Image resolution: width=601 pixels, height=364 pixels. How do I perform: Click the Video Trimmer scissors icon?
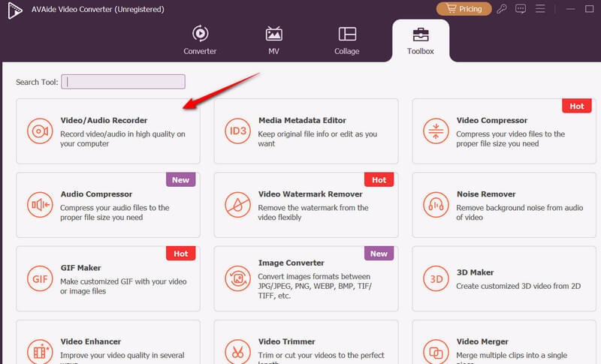point(237,351)
